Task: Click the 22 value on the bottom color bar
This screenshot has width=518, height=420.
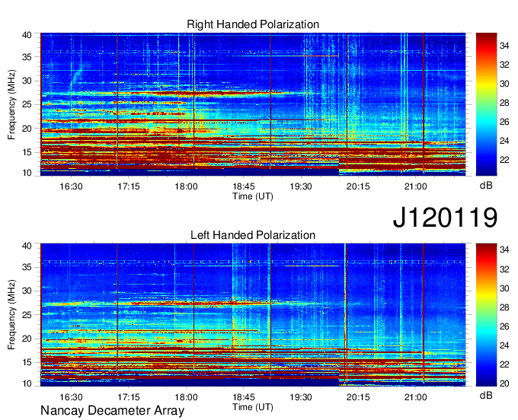Action: (x=504, y=364)
